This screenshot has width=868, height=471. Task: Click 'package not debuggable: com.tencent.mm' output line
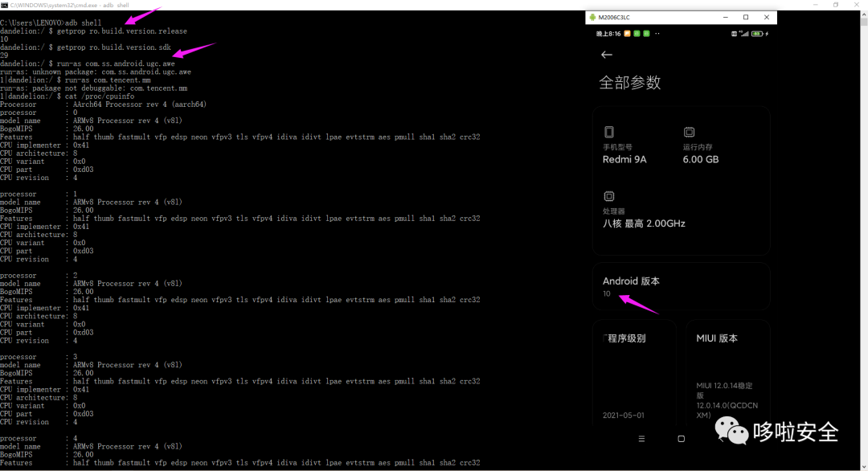point(93,88)
